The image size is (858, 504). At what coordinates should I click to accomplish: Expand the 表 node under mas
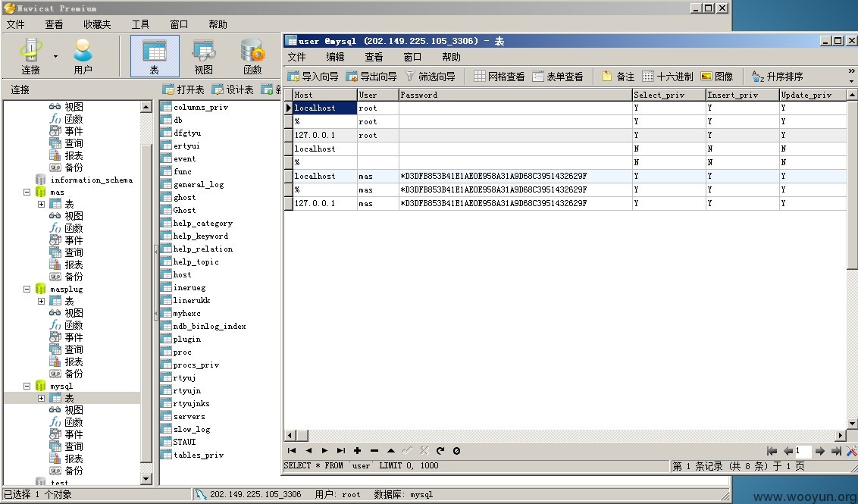41,204
